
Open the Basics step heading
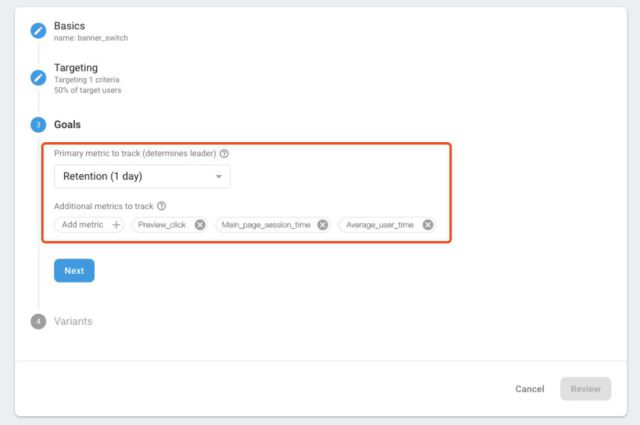click(x=69, y=25)
